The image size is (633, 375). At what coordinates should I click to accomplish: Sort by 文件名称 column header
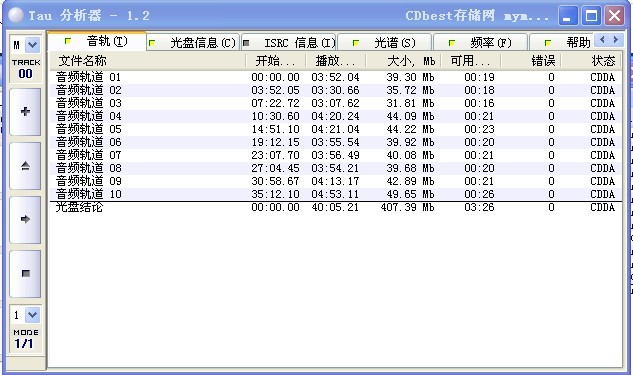[147, 61]
